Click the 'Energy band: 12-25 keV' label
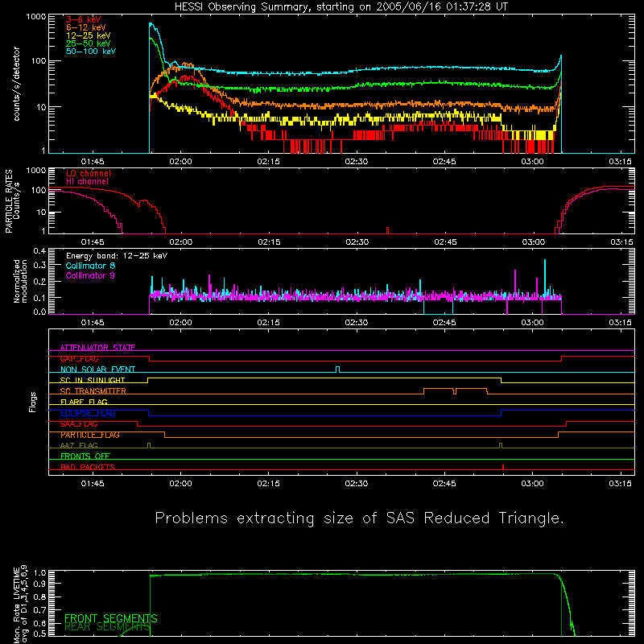Viewport: 644px width, 644px height. pos(117,256)
